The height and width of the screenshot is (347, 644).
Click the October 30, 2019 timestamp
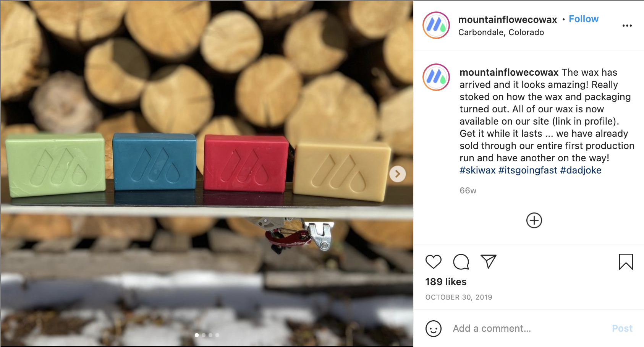pyautogui.click(x=459, y=297)
